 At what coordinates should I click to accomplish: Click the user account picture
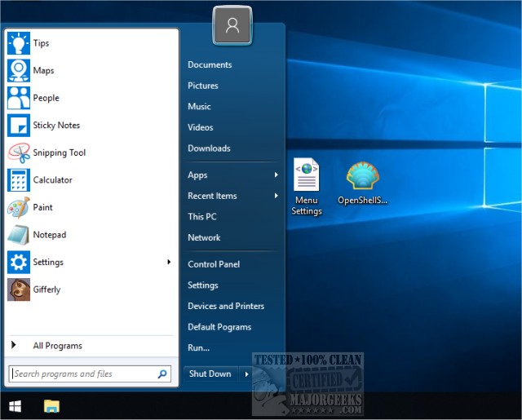pos(232,26)
